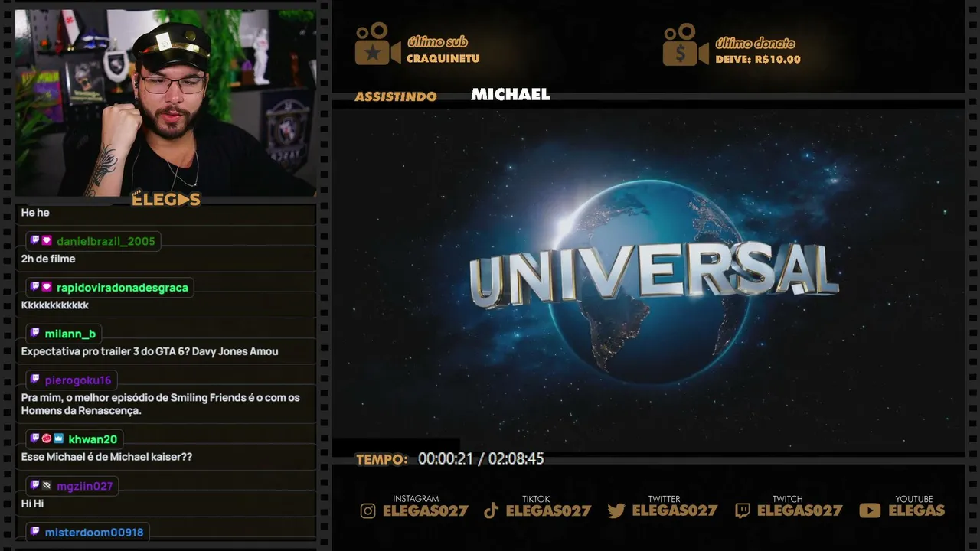The image size is (980, 551).
Task: Click the Twitch badge beside milann_b
Action: tap(34, 334)
